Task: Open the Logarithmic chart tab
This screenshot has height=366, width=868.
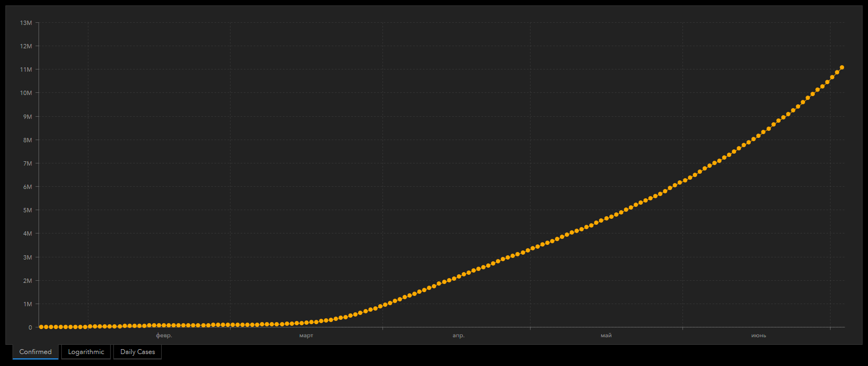Action: tap(86, 352)
